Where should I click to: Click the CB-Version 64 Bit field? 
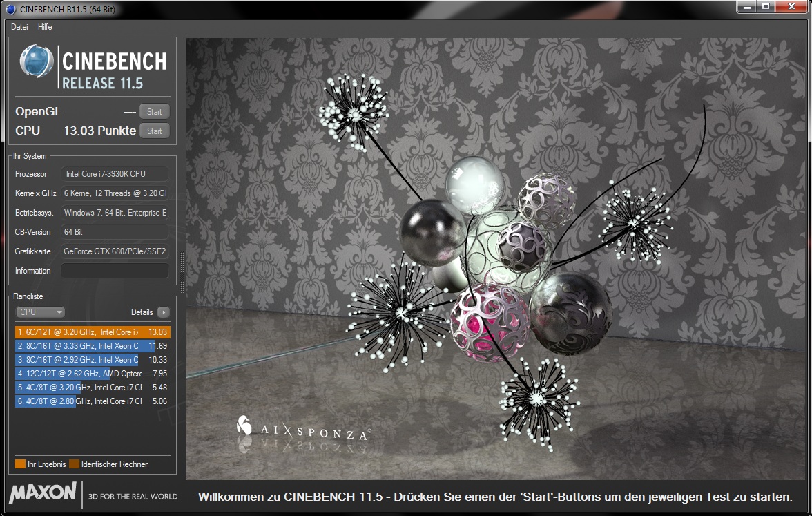(x=115, y=231)
